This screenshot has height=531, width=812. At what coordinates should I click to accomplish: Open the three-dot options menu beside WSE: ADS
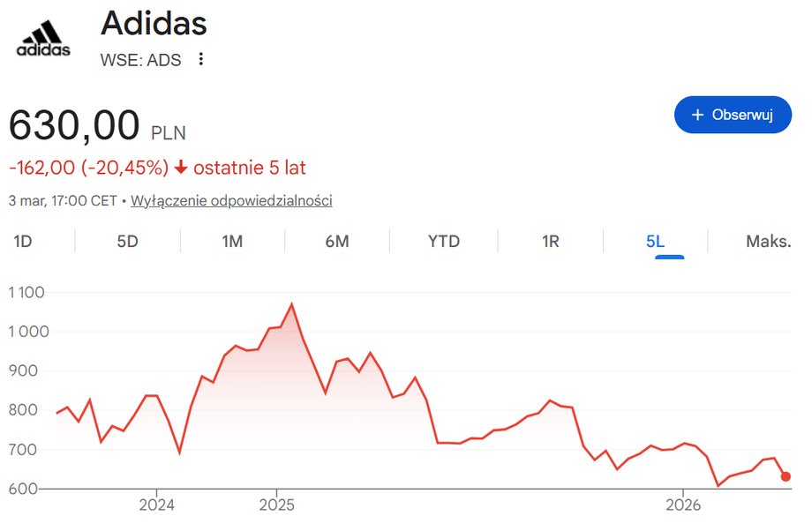pos(200,58)
